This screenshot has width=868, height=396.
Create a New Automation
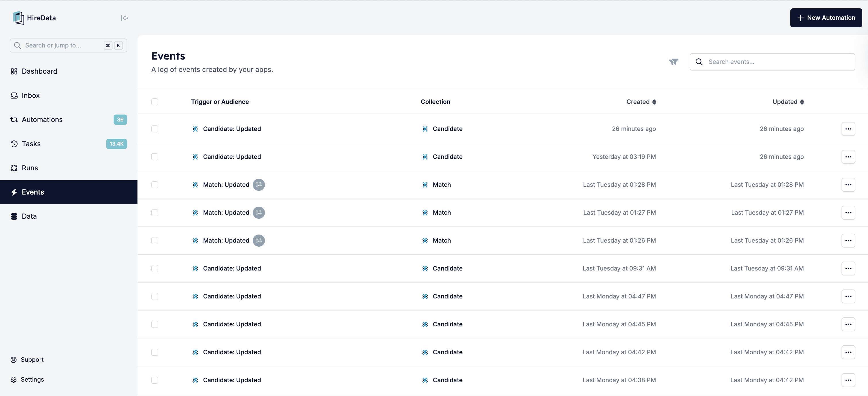826,18
